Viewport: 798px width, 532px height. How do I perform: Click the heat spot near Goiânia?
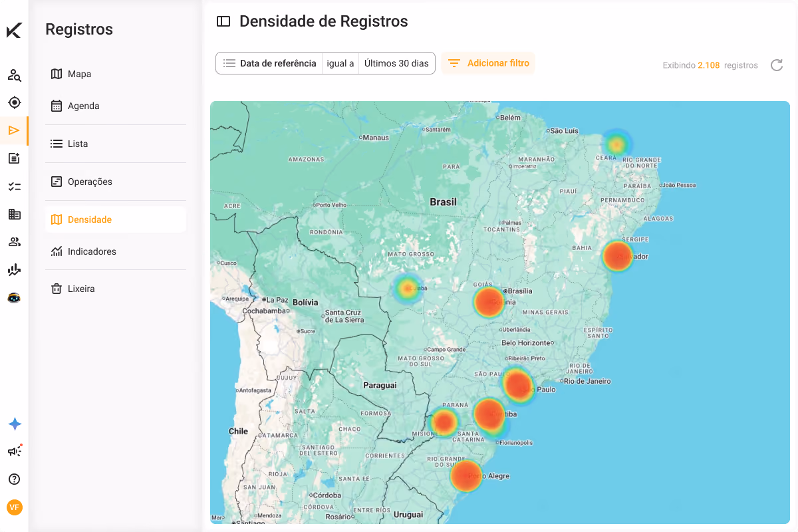click(x=489, y=302)
